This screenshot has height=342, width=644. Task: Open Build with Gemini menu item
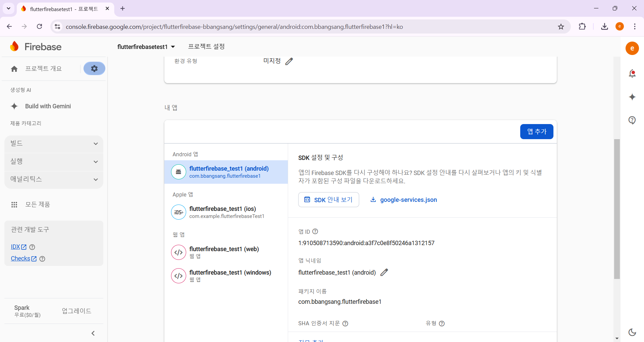[x=48, y=106]
